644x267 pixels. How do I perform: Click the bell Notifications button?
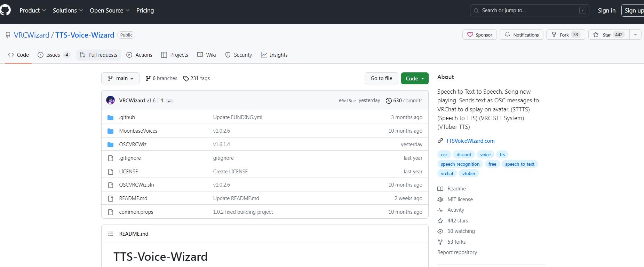click(522, 35)
